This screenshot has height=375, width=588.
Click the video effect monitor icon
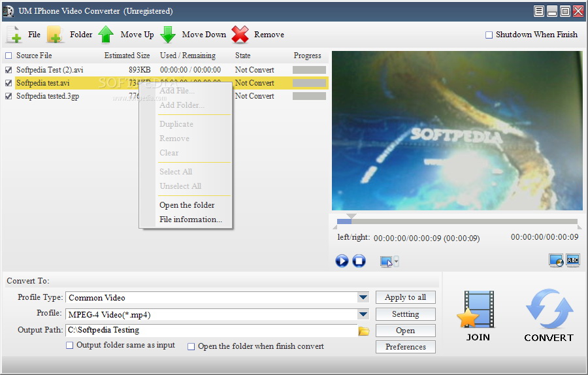556,260
